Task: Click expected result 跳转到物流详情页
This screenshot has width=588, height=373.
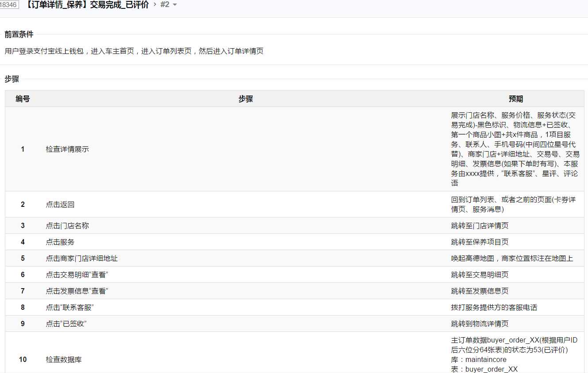Action: point(480,324)
